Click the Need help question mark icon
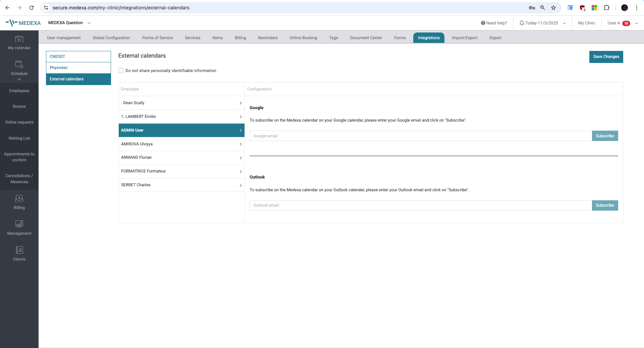 483,23
